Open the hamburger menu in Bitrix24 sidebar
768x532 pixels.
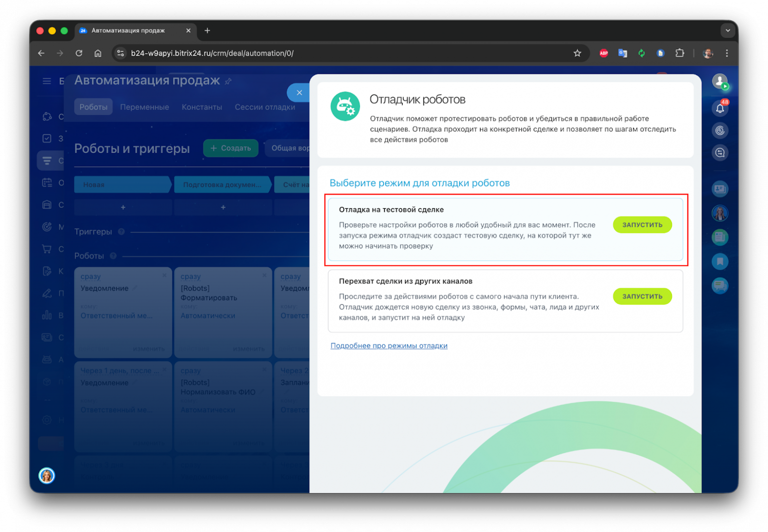pyautogui.click(x=47, y=81)
